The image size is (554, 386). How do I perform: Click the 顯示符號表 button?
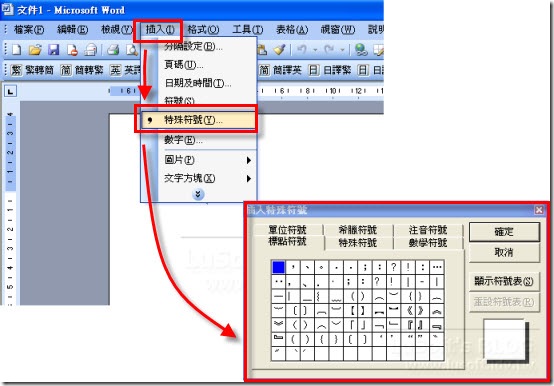click(x=504, y=281)
